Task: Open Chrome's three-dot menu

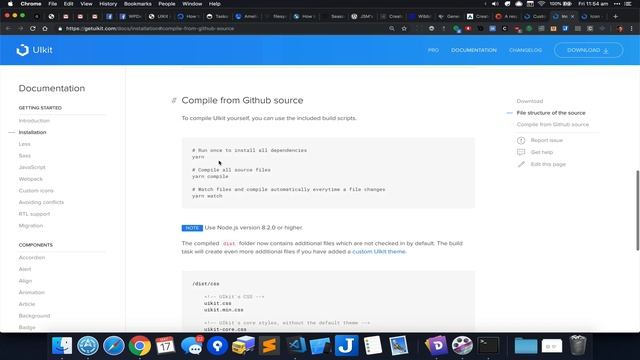Action: pyautogui.click(x=631, y=29)
